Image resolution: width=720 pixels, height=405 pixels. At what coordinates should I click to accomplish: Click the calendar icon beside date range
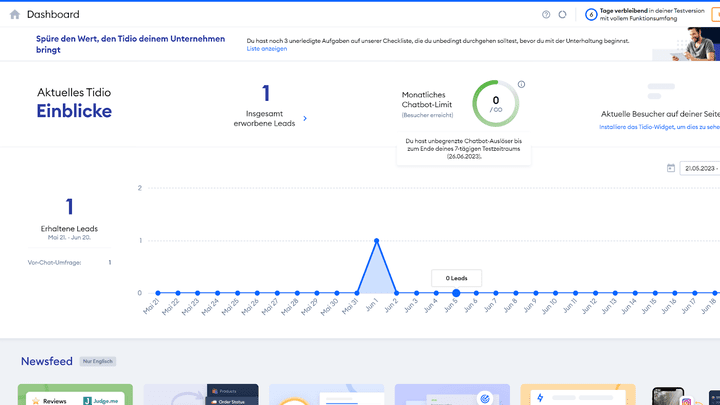(x=670, y=168)
